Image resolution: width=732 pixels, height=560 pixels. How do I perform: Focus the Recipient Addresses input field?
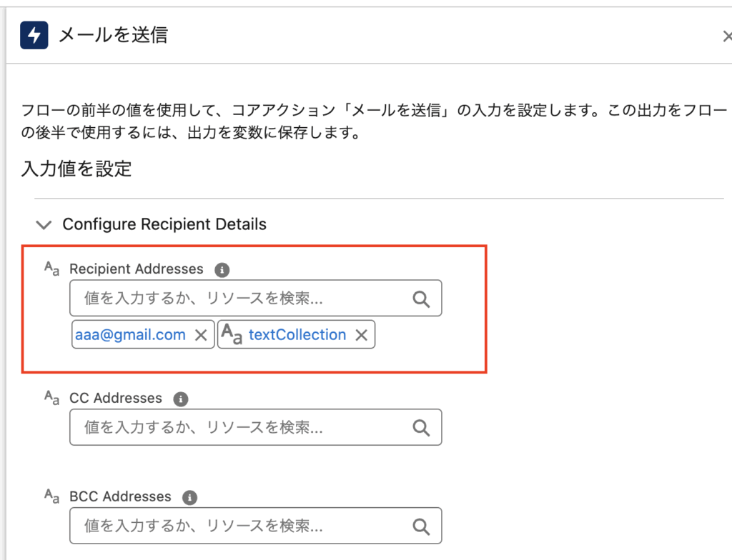[x=243, y=299]
